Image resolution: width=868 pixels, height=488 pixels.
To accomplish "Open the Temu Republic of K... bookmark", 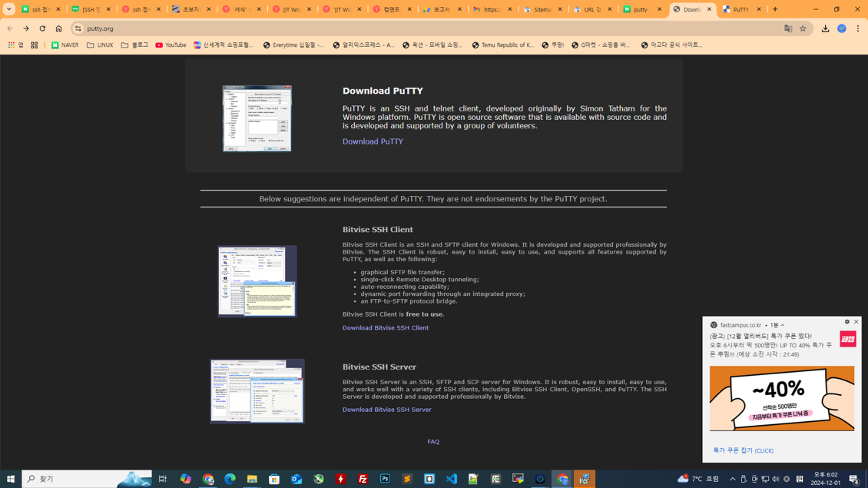I will [502, 45].
